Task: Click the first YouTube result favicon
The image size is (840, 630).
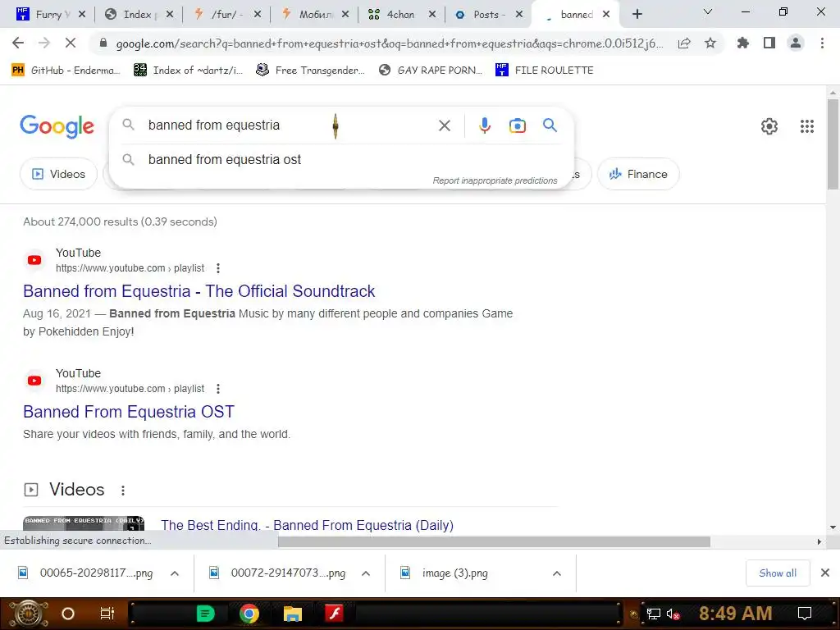Action: click(34, 260)
